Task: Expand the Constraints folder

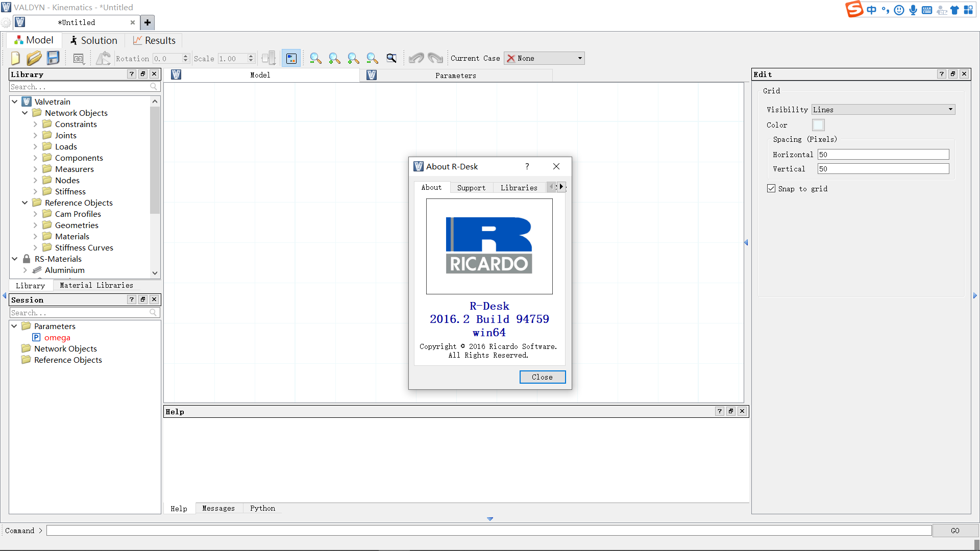Action: click(x=35, y=124)
